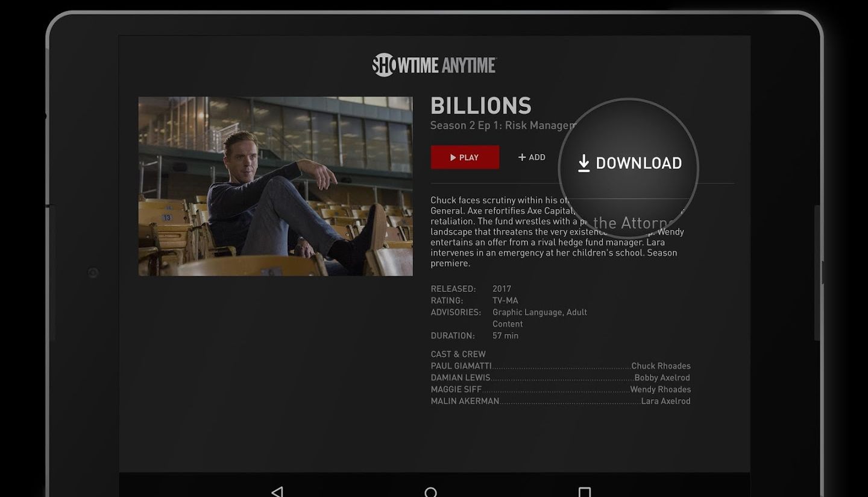This screenshot has width=868, height=497.
Task: Download the Billions episode
Action: [629, 163]
